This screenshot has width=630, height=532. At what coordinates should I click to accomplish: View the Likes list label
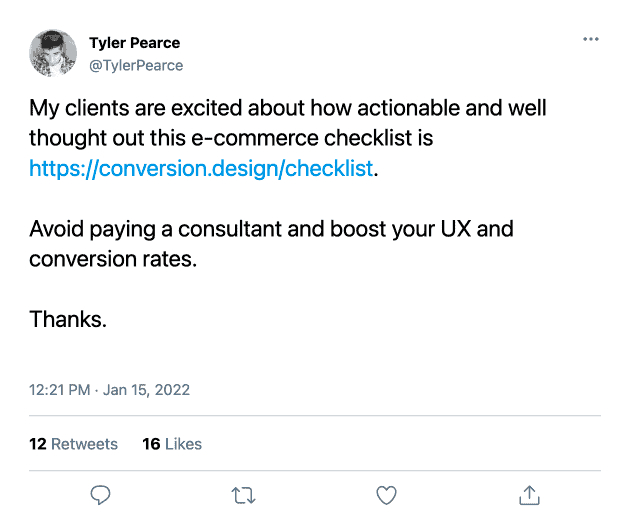[x=183, y=443]
